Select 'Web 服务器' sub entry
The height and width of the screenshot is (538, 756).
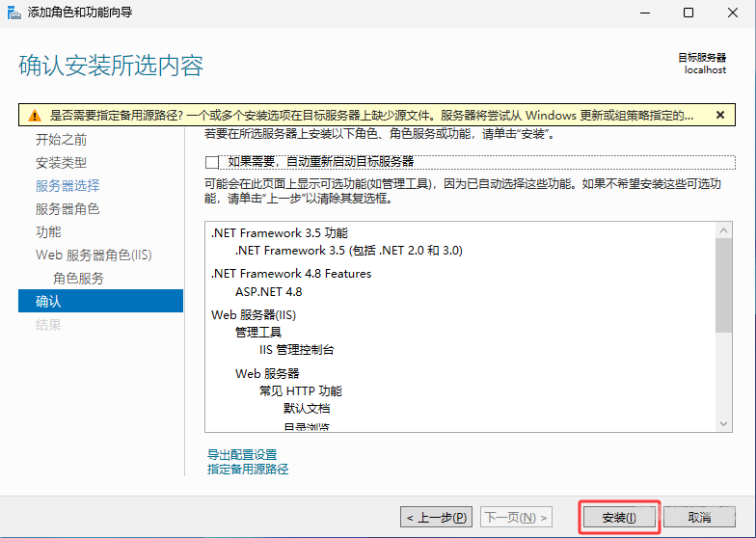[x=268, y=374]
